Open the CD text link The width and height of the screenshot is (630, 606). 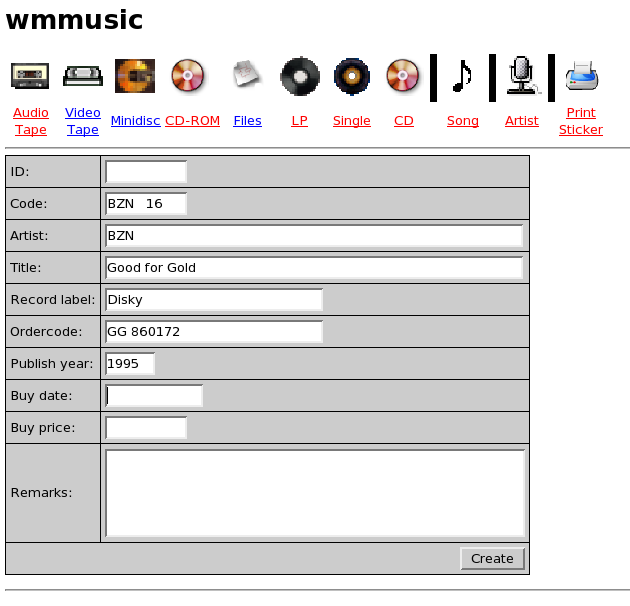point(404,121)
